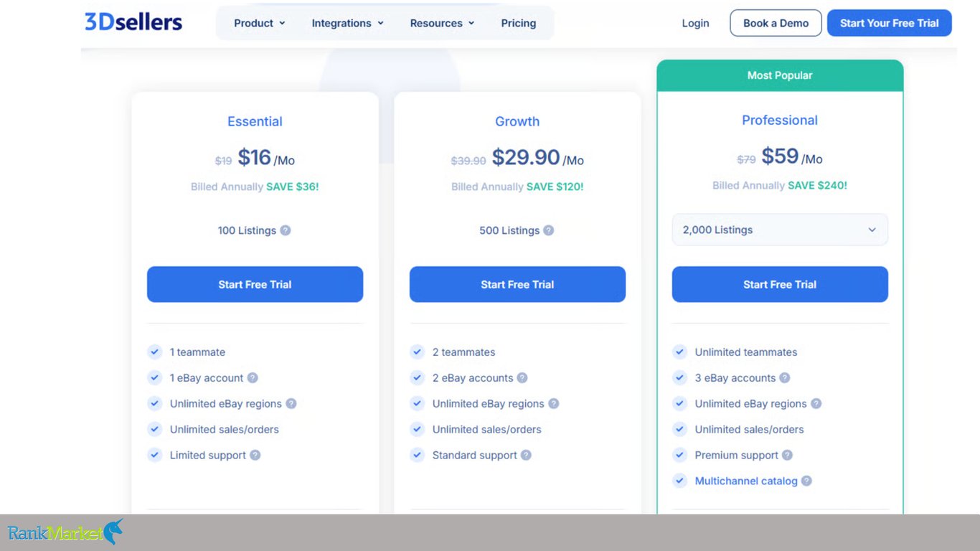The width and height of the screenshot is (980, 551).
Task: Click help icon beside Limited support
Action: 255,456
